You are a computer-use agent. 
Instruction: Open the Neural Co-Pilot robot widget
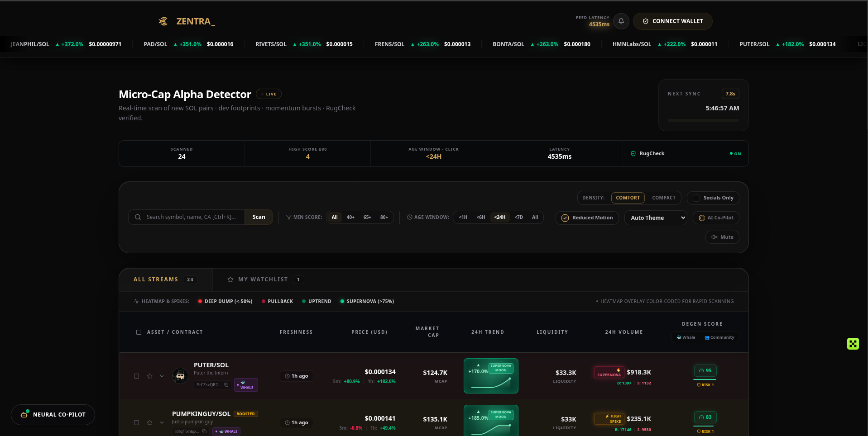tap(53, 414)
